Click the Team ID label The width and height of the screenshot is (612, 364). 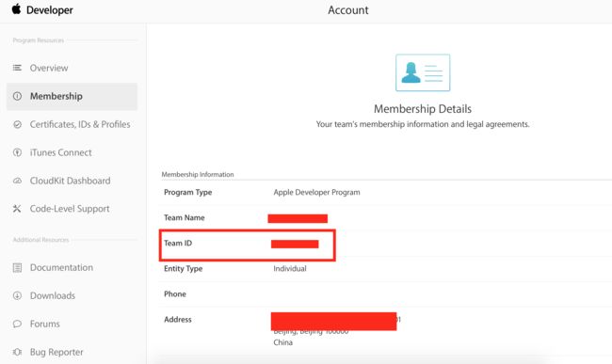(178, 243)
